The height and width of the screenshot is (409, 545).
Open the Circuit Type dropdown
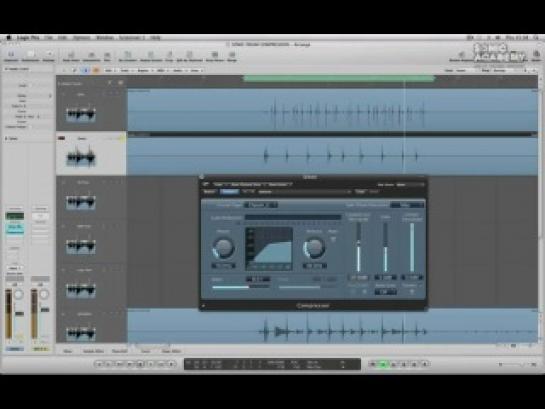pyautogui.click(x=261, y=205)
